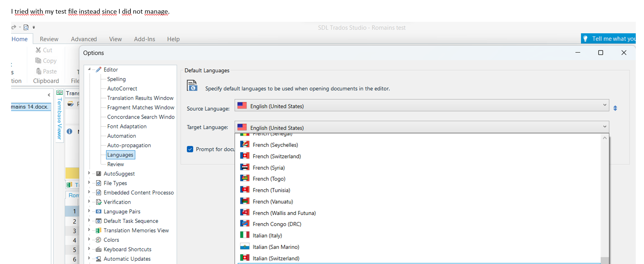Click the lightbulb Tell me icon

(585, 39)
